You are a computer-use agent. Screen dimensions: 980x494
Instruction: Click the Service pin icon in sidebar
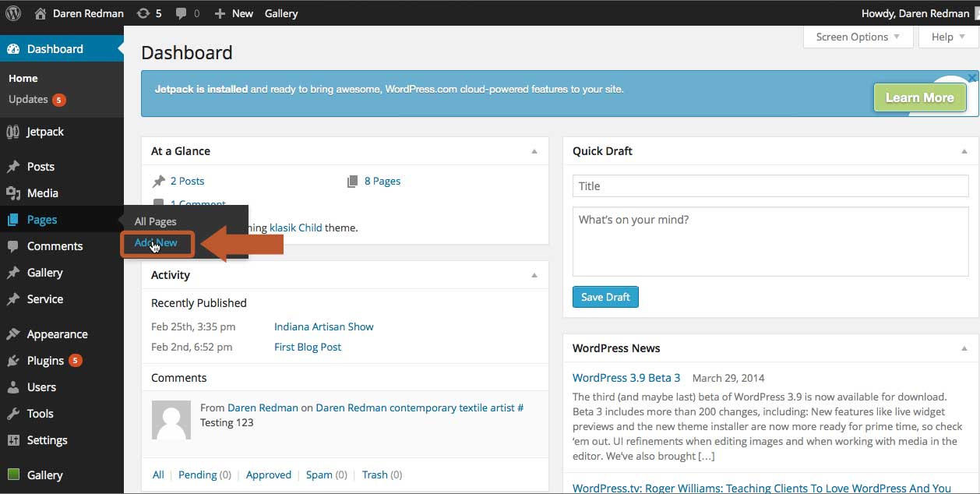[x=13, y=299]
